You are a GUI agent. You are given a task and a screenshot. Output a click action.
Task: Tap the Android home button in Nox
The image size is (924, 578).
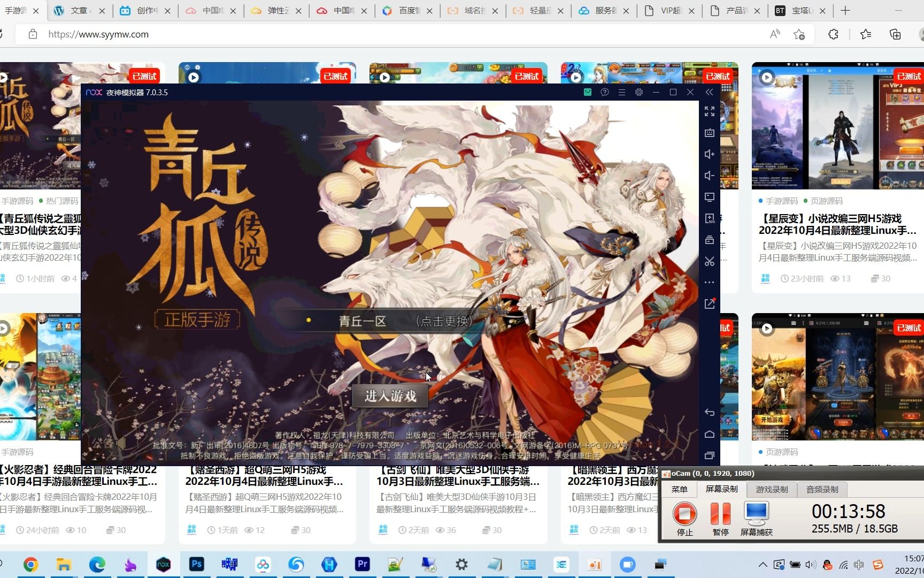710,434
